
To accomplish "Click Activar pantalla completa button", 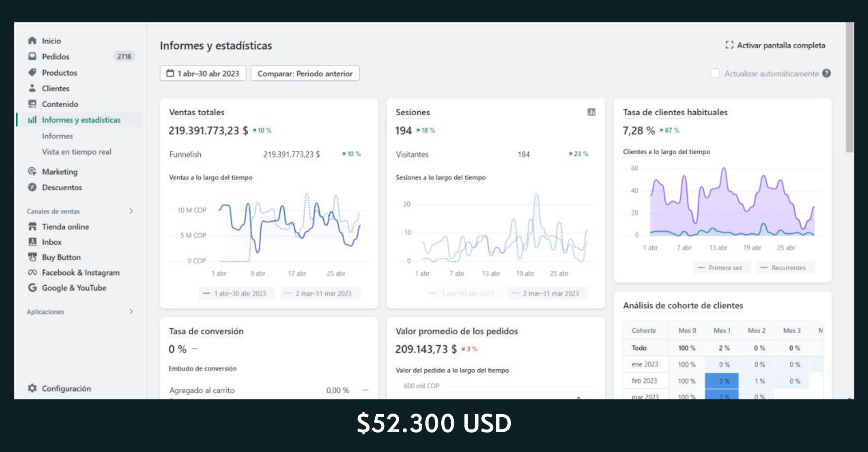I will tap(775, 45).
